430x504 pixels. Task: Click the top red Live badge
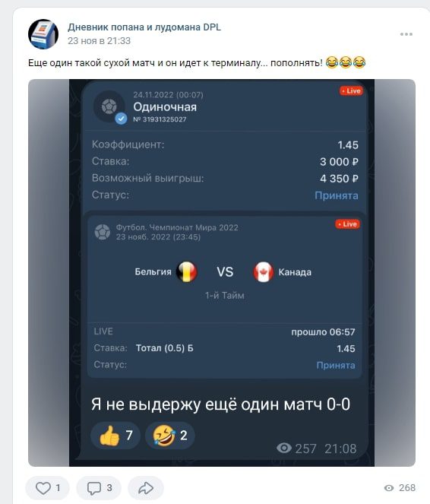[x=351, y=91]
